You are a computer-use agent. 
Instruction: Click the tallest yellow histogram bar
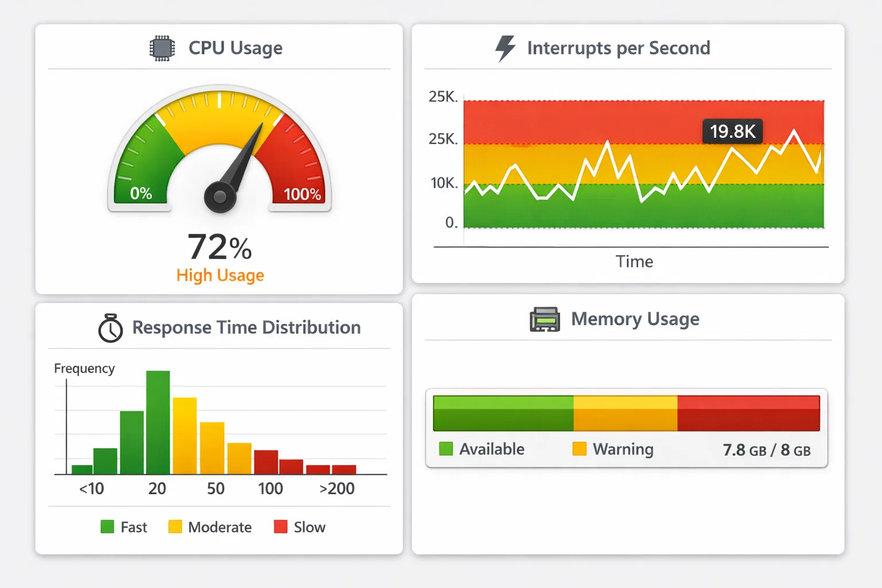point(185,435)
